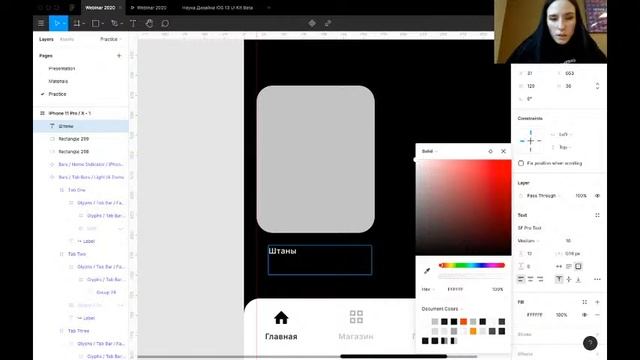Image resolution: width=640 pixels, height=360 pixels.
Task: Align text to bottom vertically
Action: click(x=578, y=279)
